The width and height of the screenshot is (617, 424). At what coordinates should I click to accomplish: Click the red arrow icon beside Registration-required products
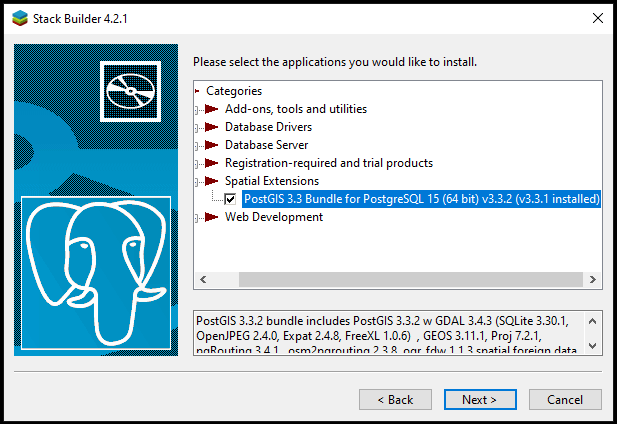point(212,163)
